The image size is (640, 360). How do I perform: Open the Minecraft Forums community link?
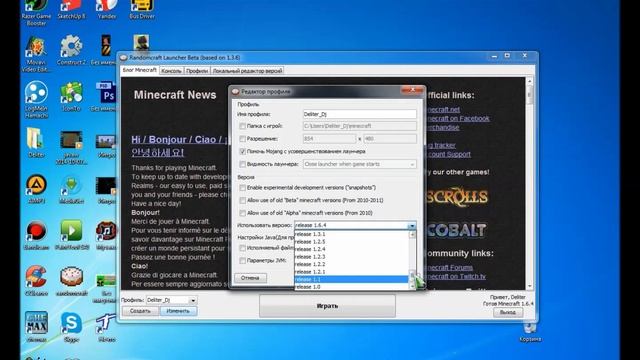(449, 268)
